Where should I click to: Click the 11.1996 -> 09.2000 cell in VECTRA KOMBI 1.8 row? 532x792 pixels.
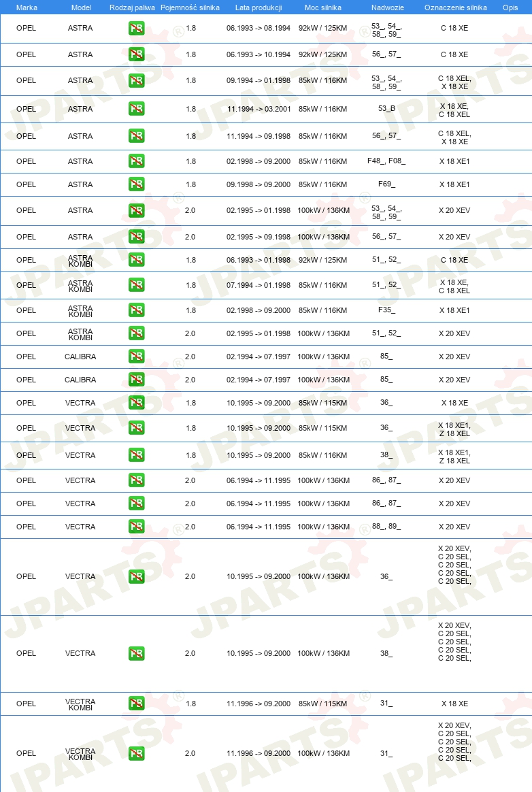(x=259, y=704)
